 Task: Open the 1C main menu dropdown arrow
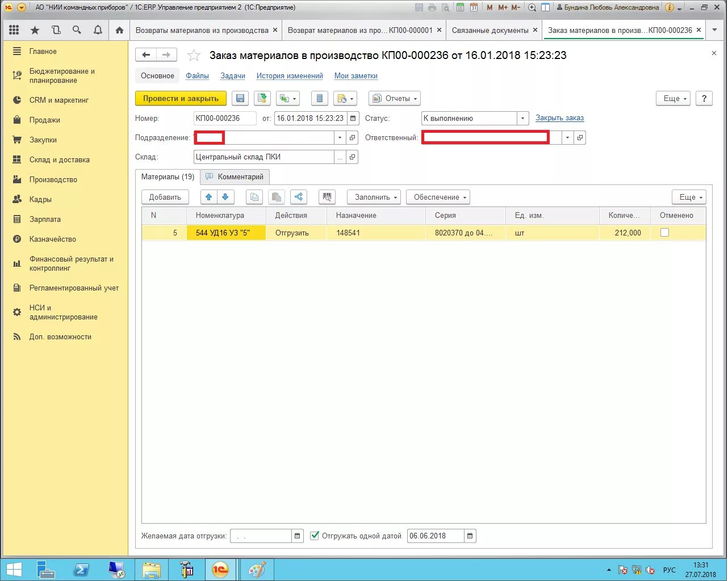pyautogui.click(x=22, y=7)
